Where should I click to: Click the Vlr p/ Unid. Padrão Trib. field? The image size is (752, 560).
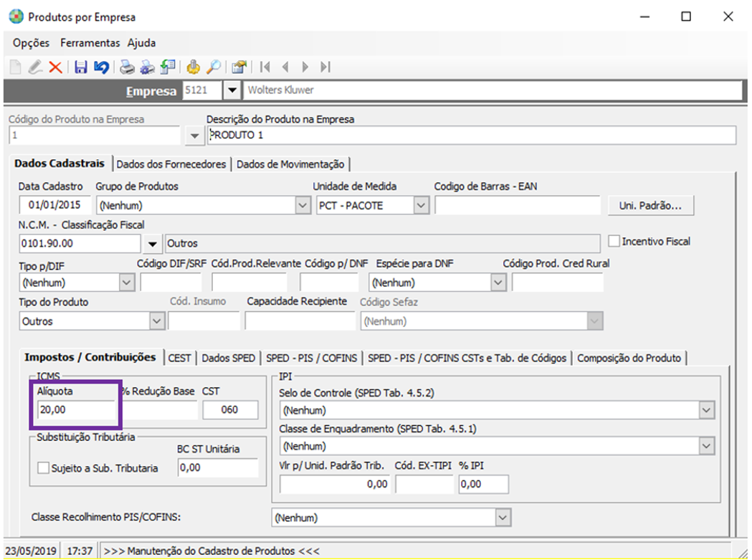335,484
